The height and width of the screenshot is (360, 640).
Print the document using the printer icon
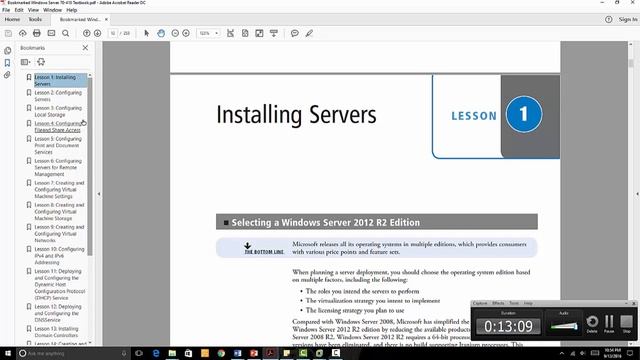click(37, 33)
